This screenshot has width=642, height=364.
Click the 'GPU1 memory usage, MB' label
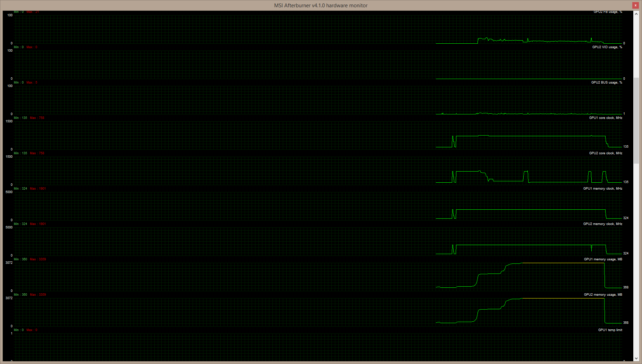tap(603, 259)
